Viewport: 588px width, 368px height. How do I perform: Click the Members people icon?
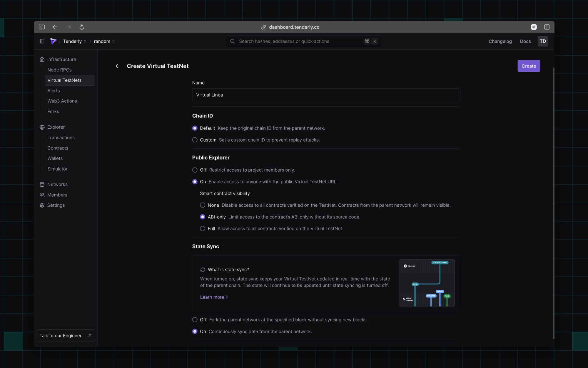[42, 195]
